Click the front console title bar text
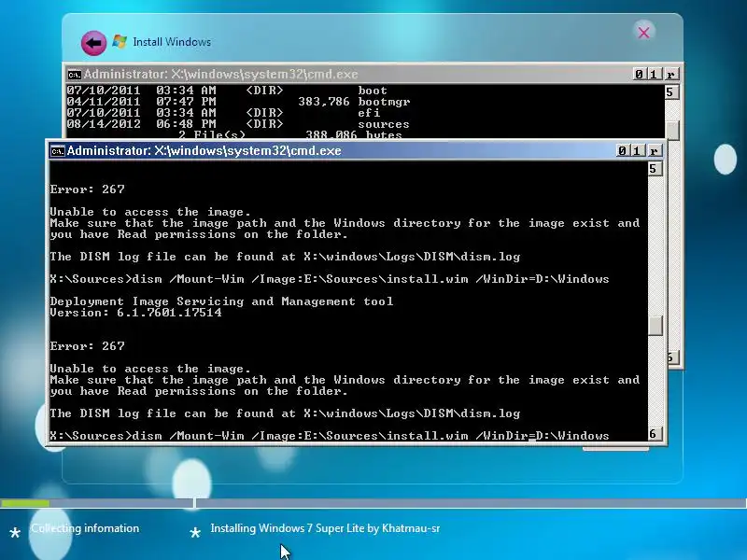Viewport: 747px width, 560px height. (x=204, y=151)
